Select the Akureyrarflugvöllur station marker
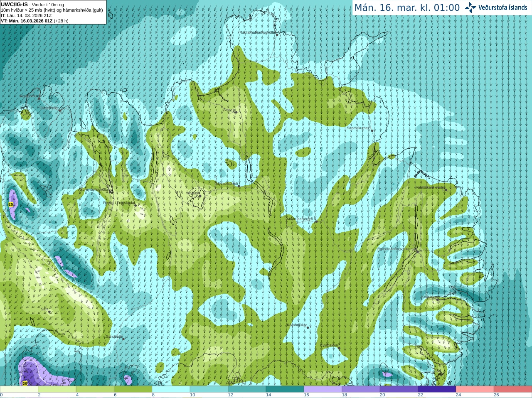 [x=111, y=192]
